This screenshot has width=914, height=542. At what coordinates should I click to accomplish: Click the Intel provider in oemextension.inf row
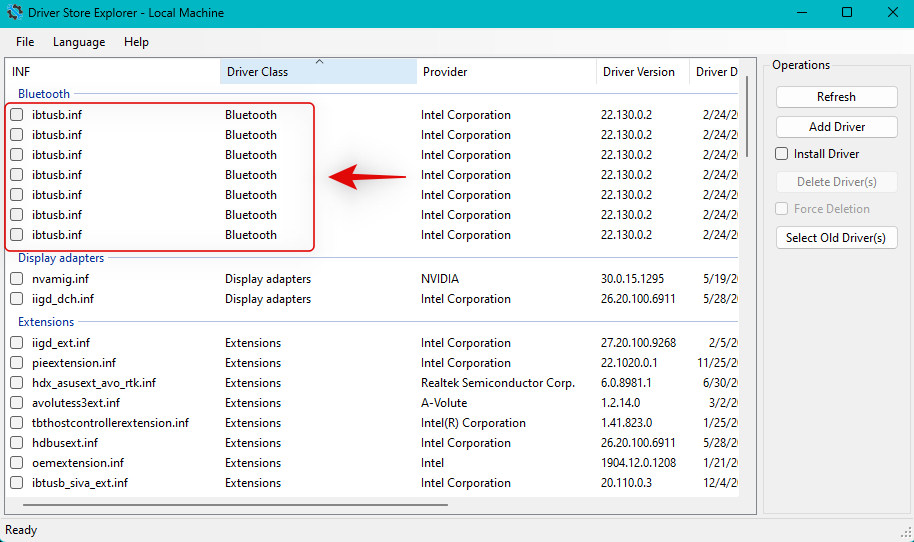click(433, 463)
